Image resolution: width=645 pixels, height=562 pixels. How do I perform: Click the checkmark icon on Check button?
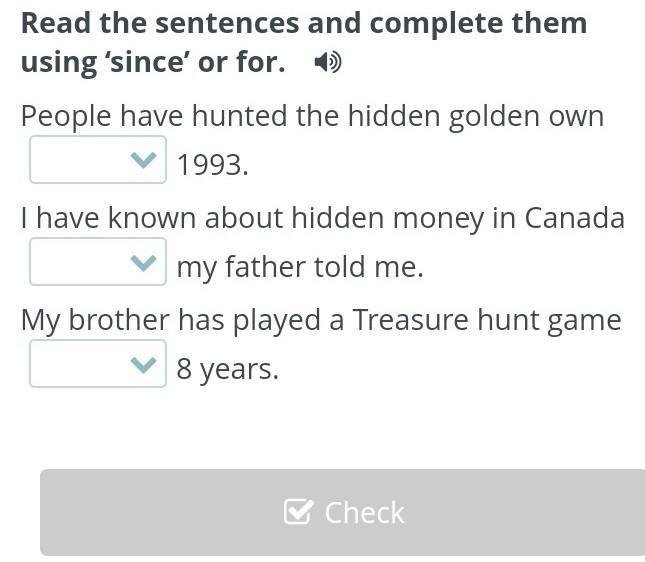coord(298,512)
